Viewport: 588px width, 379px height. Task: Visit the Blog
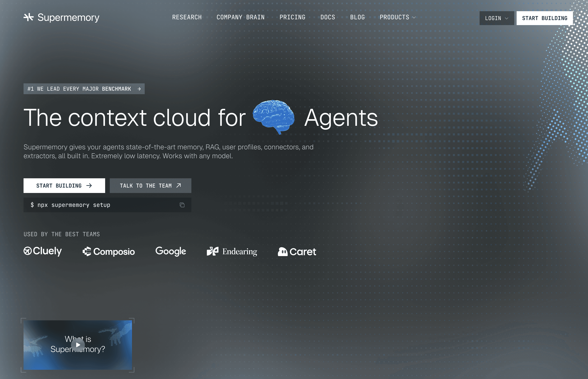pyautogui.click(x=357, y=17)
